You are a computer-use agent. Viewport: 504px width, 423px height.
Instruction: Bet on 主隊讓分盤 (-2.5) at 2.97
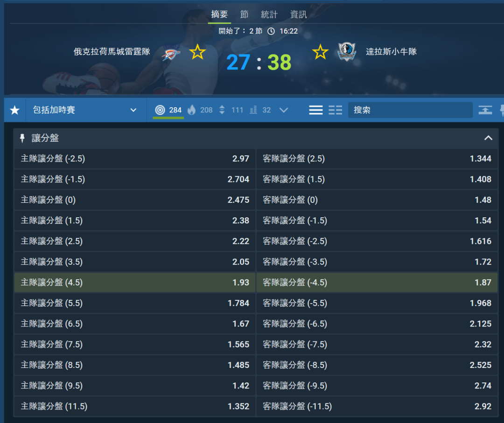tap(135, 159)
